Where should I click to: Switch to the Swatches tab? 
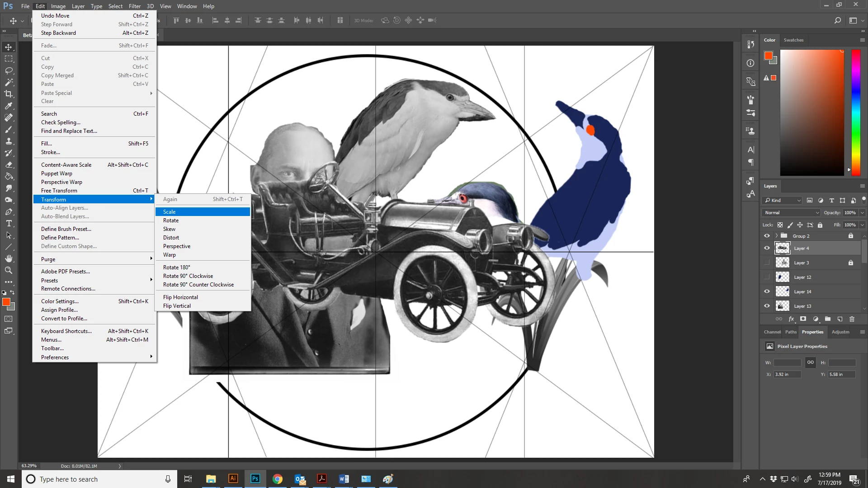pos(793,40)
